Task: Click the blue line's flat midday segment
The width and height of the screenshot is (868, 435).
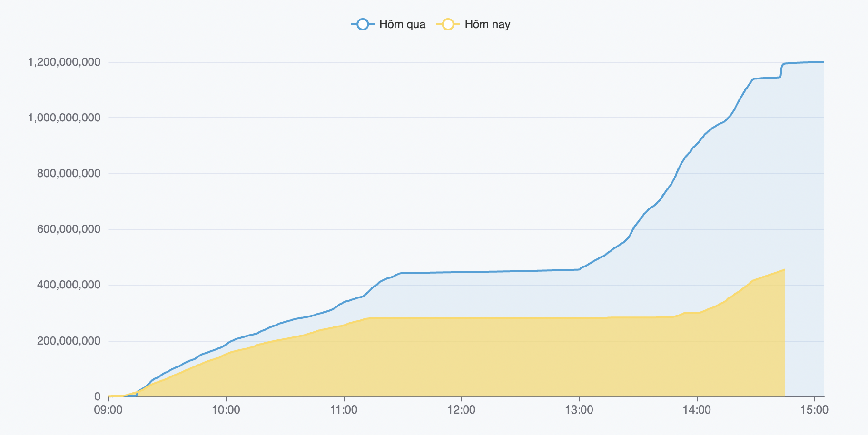Action: coord(490,271)
